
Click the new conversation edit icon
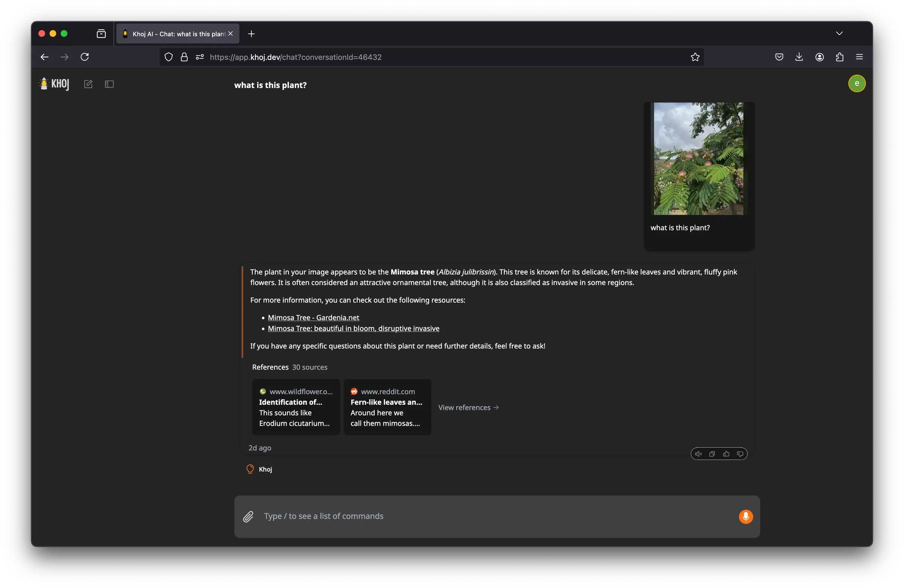[88, 84]
